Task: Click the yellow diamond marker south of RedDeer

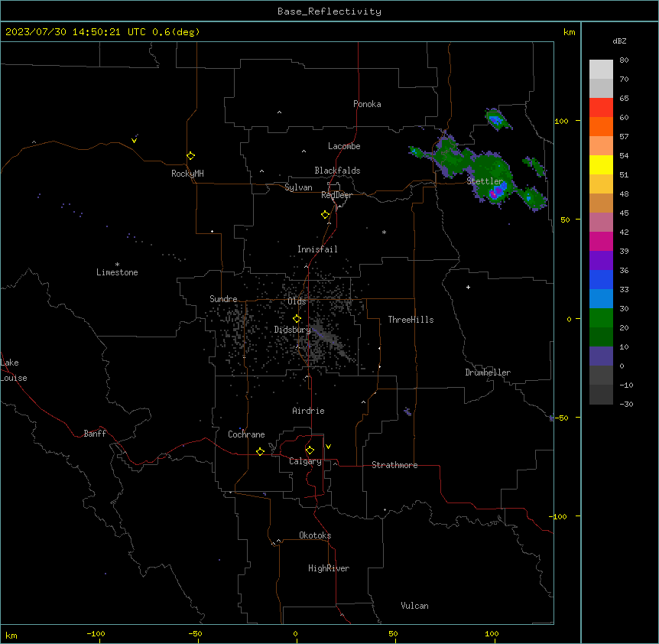Action: pyautogui.click(x=325, y=215)
